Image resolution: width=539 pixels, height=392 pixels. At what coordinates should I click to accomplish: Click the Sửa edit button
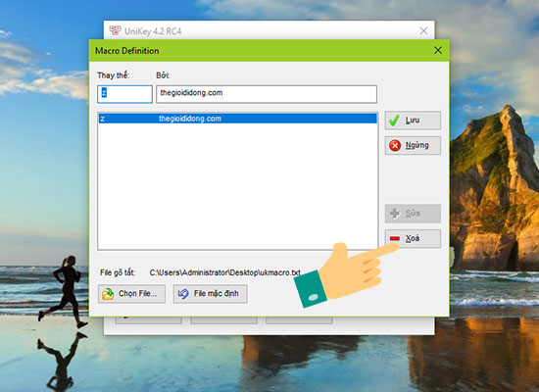(413, 214)
